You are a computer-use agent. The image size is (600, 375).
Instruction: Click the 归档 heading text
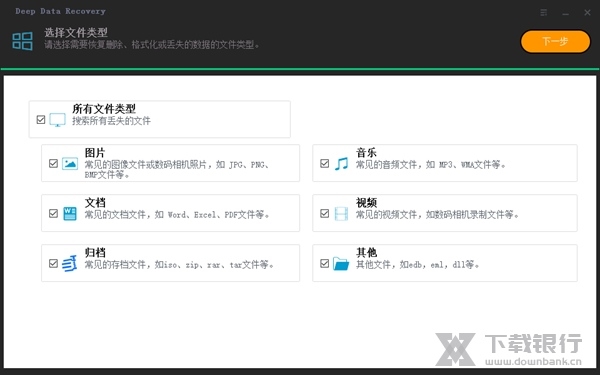click(x=95, y=253)
